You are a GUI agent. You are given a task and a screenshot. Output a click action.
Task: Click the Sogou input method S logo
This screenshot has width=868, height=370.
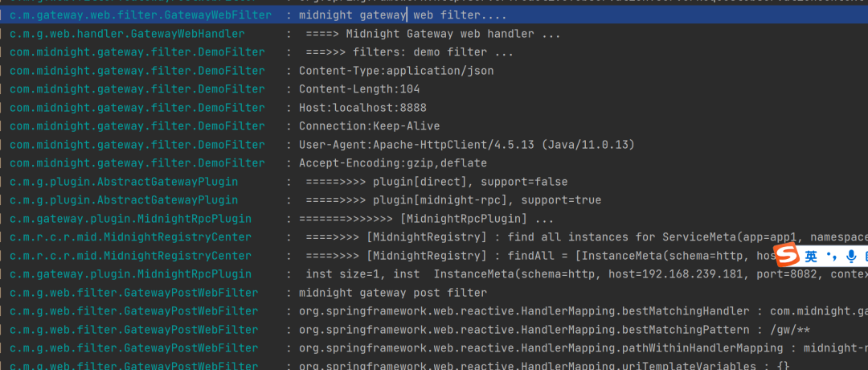[x=787, y=256]
